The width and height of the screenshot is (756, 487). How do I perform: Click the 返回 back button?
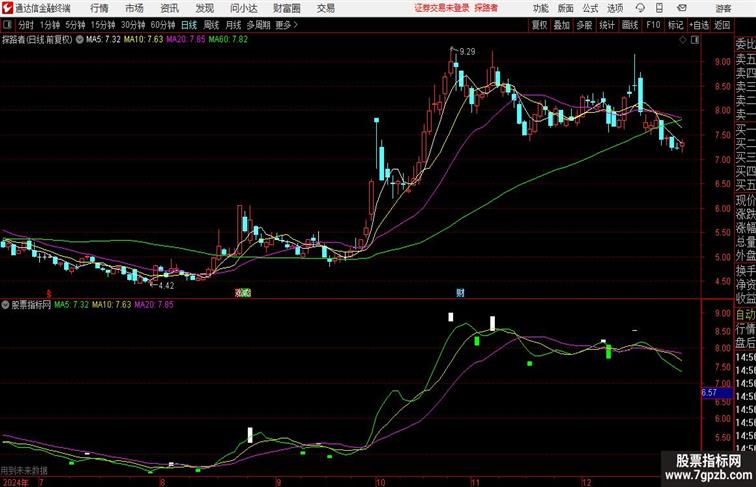click(x=722, y=25)
